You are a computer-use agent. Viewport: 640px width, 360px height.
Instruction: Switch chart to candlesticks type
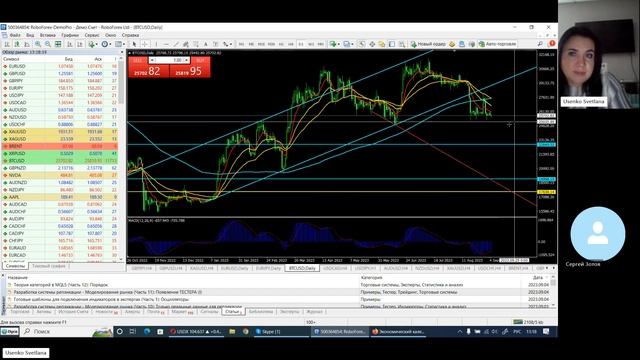17,44
